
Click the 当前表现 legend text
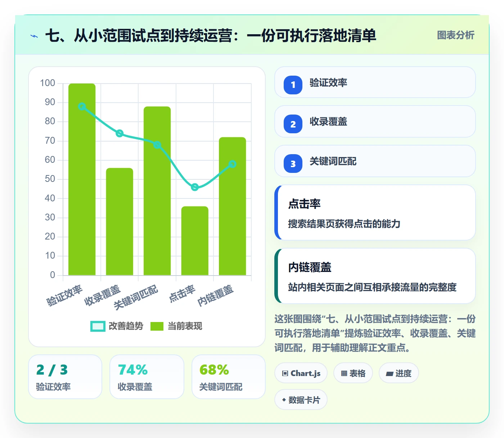(185, 326)
